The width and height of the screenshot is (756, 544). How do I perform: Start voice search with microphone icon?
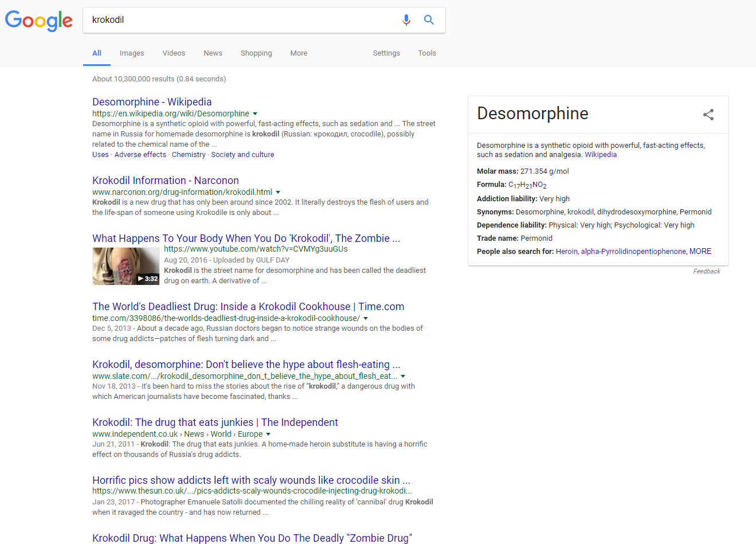[x=406, y=20]
